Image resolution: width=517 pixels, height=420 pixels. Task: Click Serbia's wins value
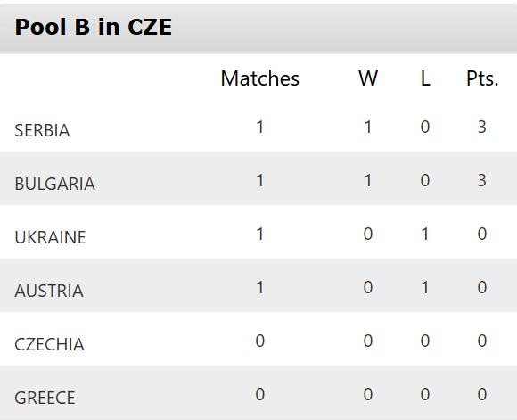pyautogui.click(x=368, y=127)
